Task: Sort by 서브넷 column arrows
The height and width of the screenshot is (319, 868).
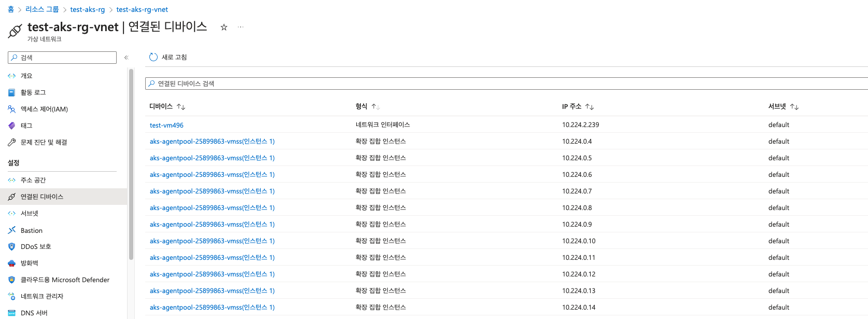Action: click(794, 107)
